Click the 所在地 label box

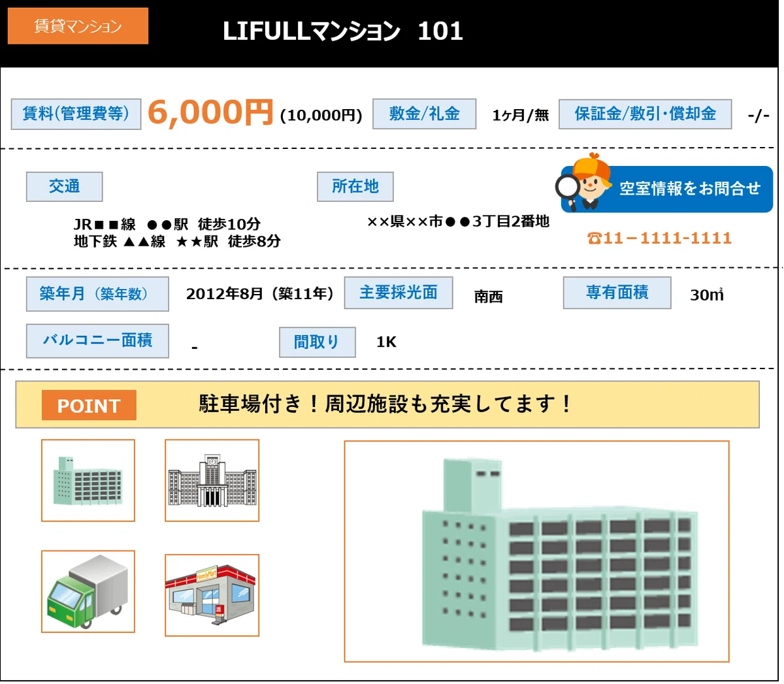[355, 187]
